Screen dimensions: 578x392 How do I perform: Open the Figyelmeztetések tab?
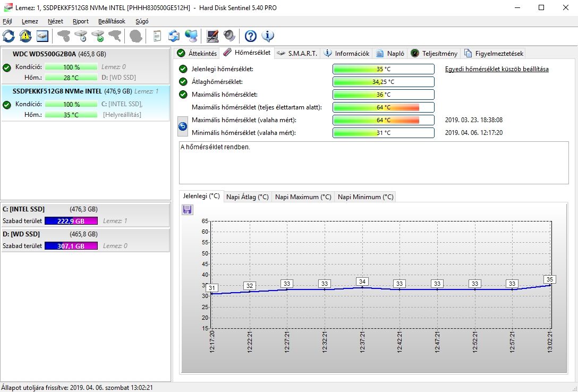pos(494,54)
